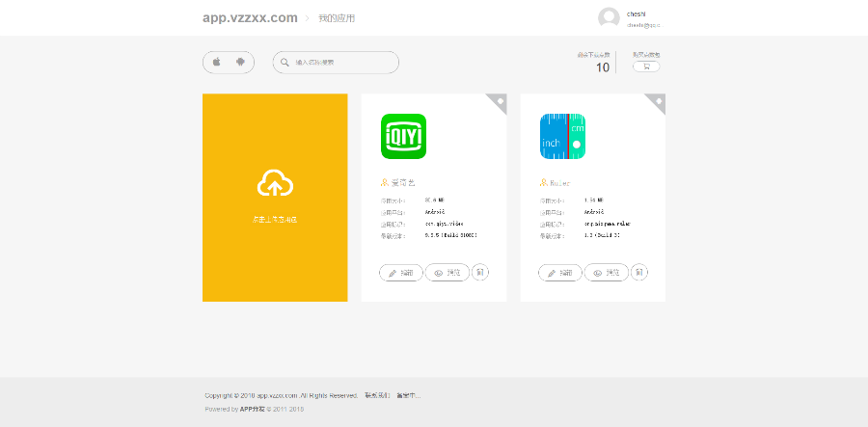This screenshot has height=427, width=868.
Task: Click the Ruler app name
Action: [559, 182]
